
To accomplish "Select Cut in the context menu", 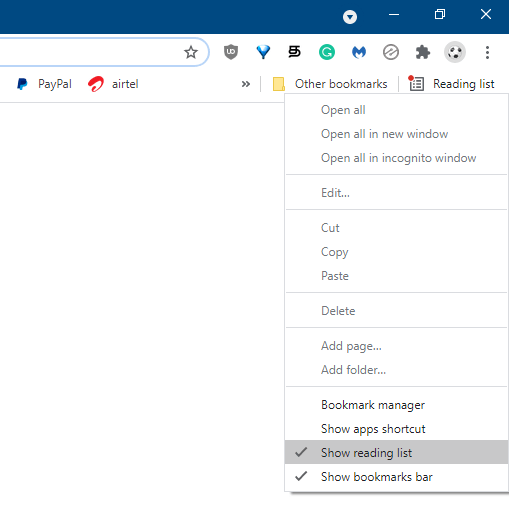I will 396,228.
